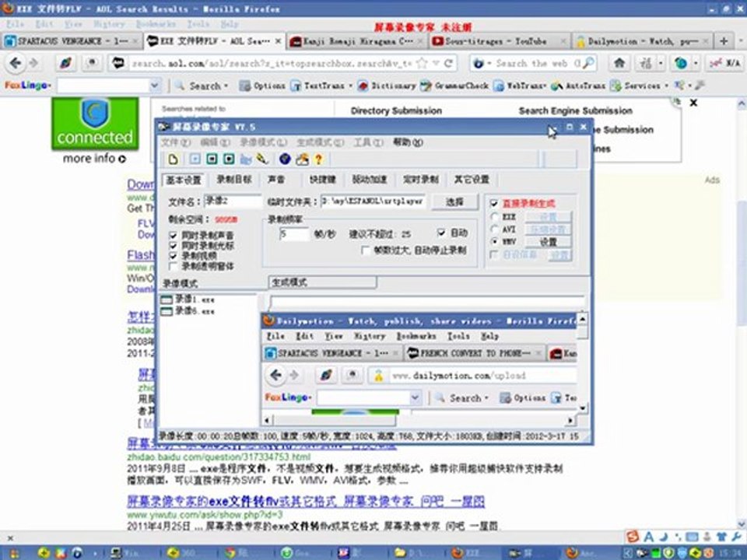Screen dimensions: 747x560
Task: Toggle the 录制视频 checkbox
Action: point(174,256)
